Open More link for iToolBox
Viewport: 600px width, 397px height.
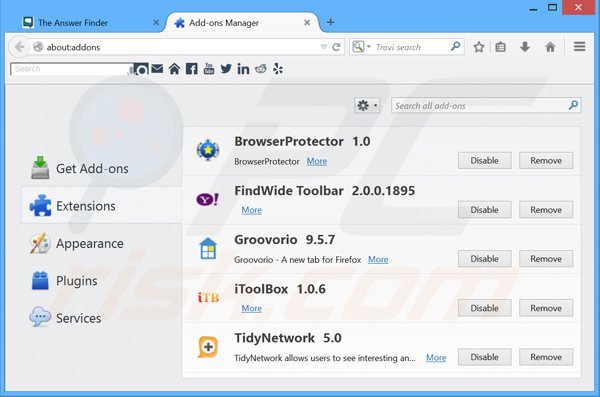pos(252,309)
